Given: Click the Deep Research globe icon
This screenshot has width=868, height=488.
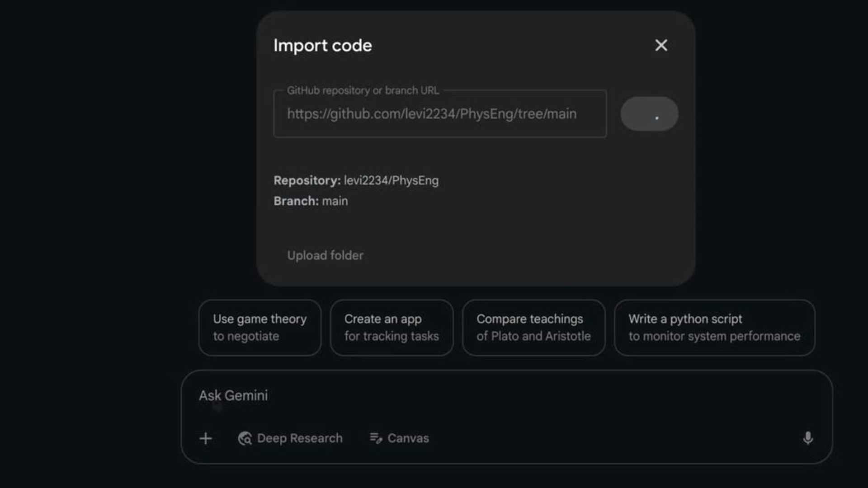Looking at the screenshot, I should pos(245,438).
